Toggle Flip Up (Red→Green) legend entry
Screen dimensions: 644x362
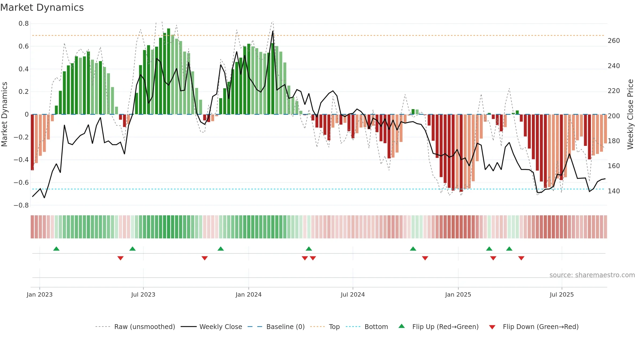pyautogui.click(x=438, y=327)
